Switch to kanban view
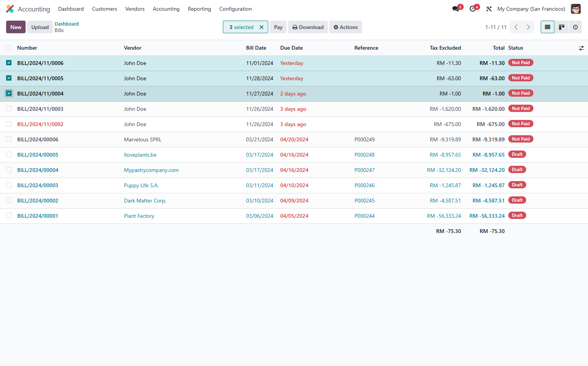The image size is (588, 366). (x=561, y=27)
